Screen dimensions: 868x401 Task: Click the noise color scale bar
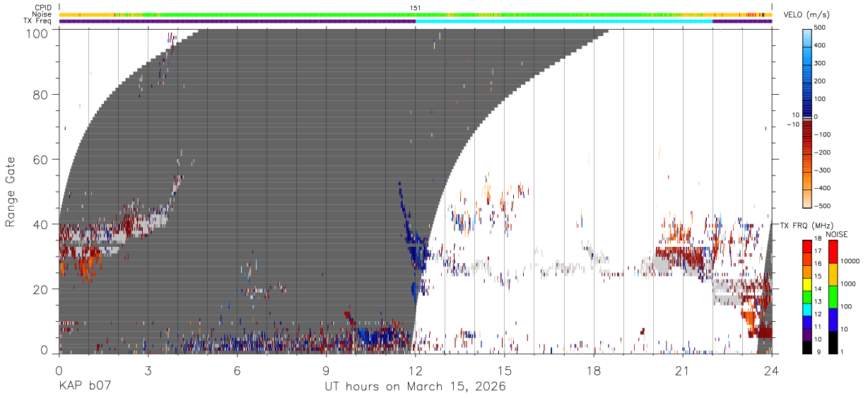tap(833, 297)
